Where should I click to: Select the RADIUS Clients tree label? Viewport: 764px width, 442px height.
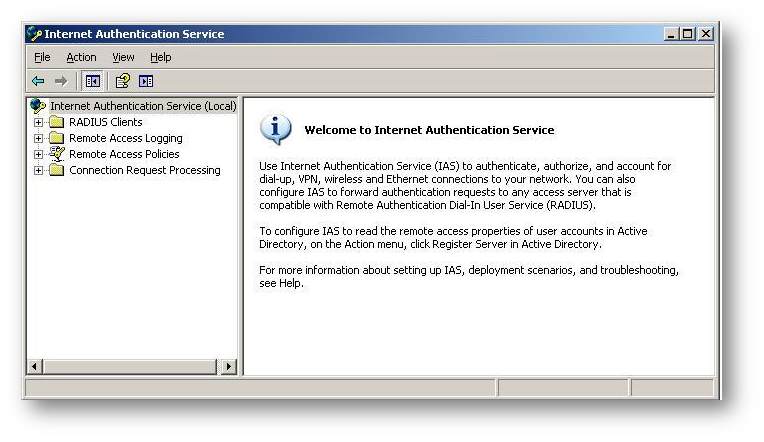tap(105, 122)
